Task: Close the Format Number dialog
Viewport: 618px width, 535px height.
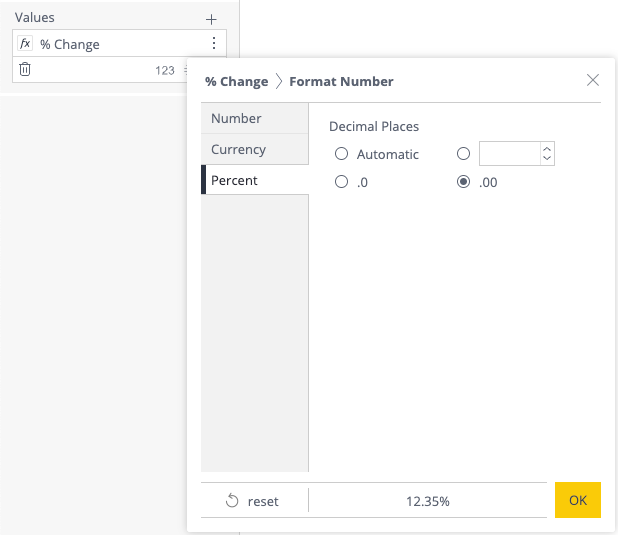Action: (593, 80)
